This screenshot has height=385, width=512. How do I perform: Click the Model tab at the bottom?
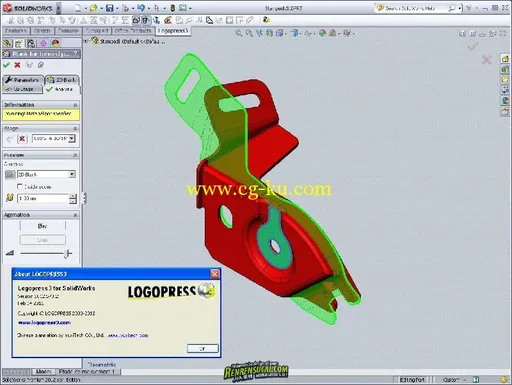(43, 372)
